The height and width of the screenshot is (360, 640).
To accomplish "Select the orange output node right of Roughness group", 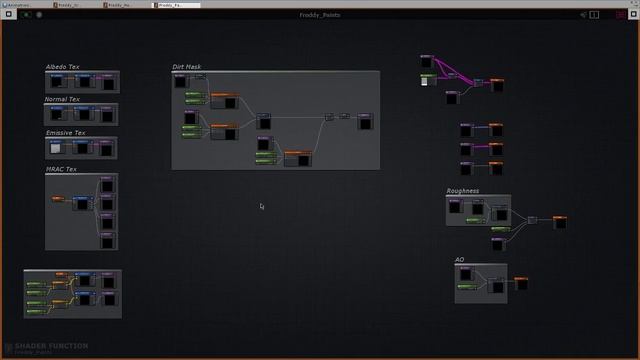I will point(560,222).
